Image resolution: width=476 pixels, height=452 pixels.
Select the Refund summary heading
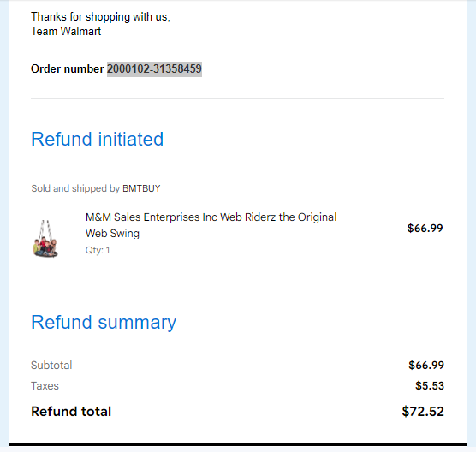[x=104, y=323]
